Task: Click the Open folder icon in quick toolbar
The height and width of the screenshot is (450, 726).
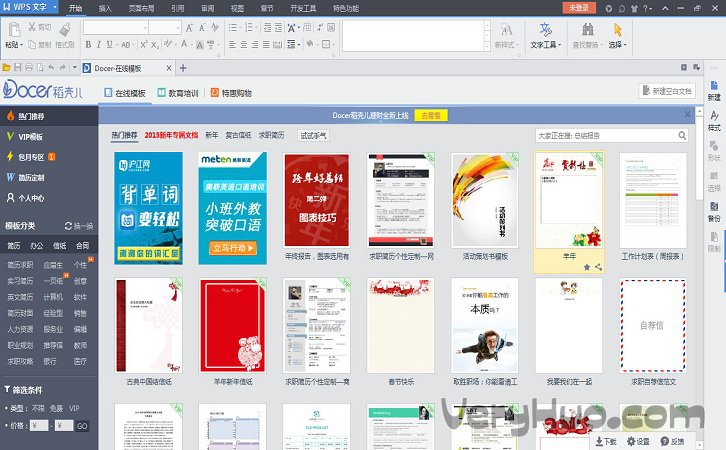Action: (6, 68)
